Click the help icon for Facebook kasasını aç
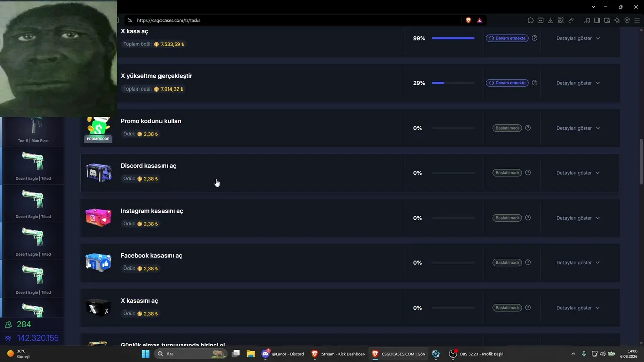The width and height of the screenshot is (644, 362). [528, 263]
